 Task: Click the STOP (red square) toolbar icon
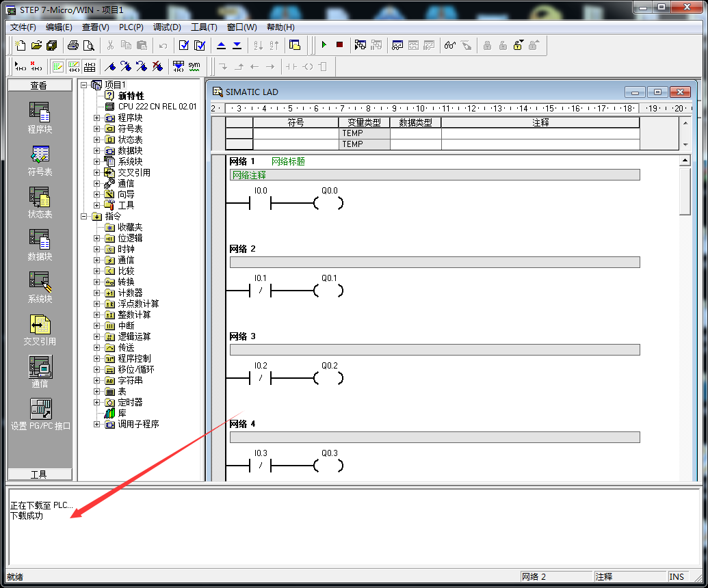(x=339, y=45)
